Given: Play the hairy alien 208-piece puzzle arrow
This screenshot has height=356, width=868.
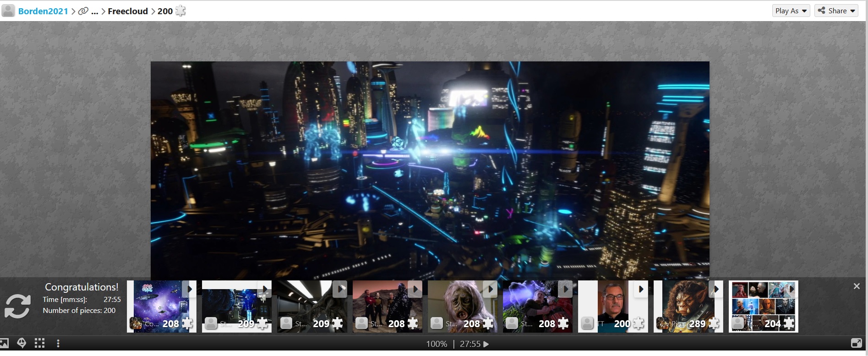Looking at the screenshot, I should [x=490, y=289].
